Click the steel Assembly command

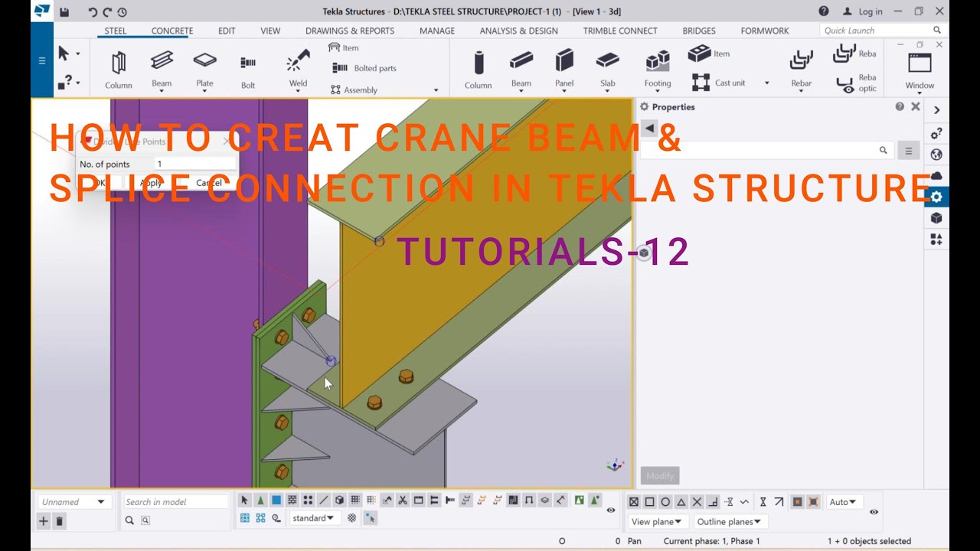(x=354, y=90)
